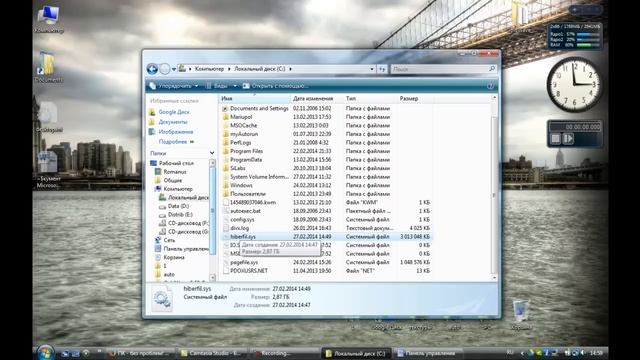This screenshot has height=360, width=640.
Task: Select Data (D:) drive in folder tree
Action: [178, 206]
